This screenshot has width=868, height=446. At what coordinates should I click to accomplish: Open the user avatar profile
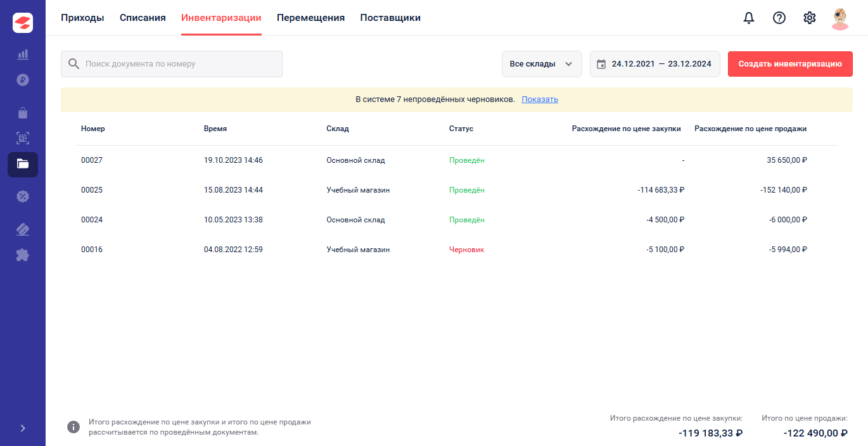tap(840, 18)
